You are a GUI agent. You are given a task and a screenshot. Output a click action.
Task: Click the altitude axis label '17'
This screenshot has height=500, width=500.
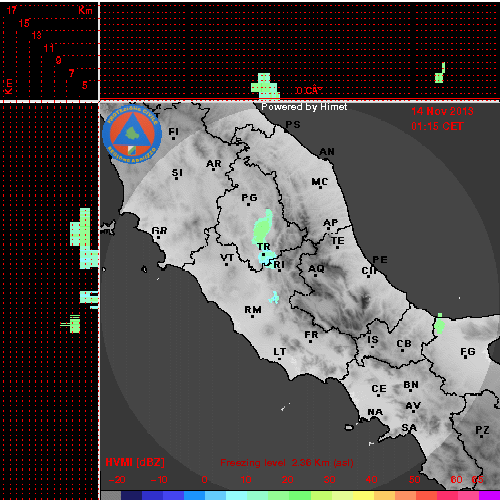click(x=11, y=10)
